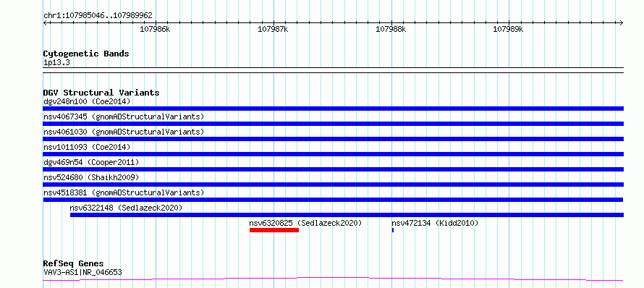Click the dgv469n54 blue variant bar
The image size is (644, 288).
tap(333, 169)
